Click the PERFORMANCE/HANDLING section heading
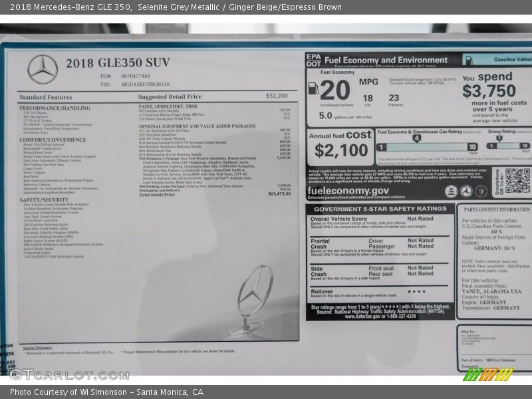This screenshot has width=532, height=399. click(55, 108)
